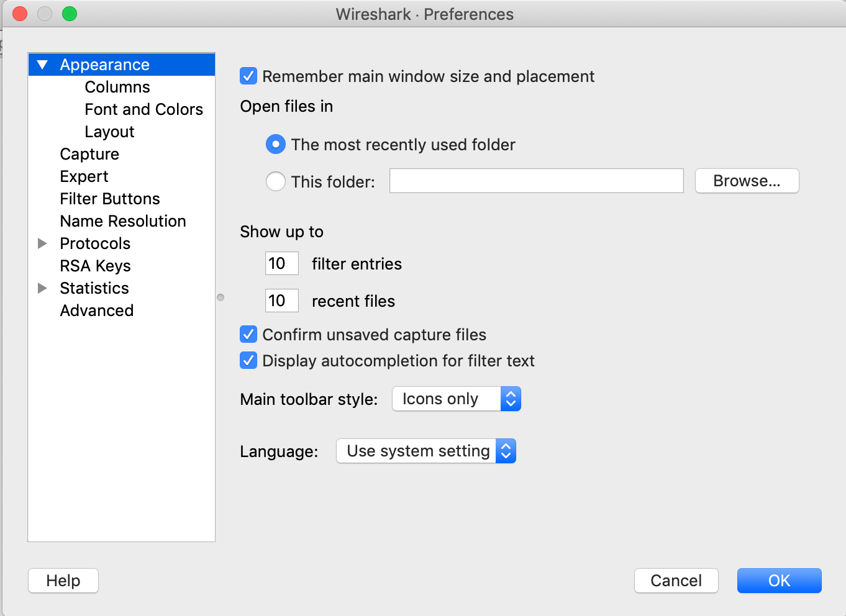Screen dimensions: 846x616
Task: Expand the Statistics tree section
Action: pyautogui.click(x=42, y=288)
